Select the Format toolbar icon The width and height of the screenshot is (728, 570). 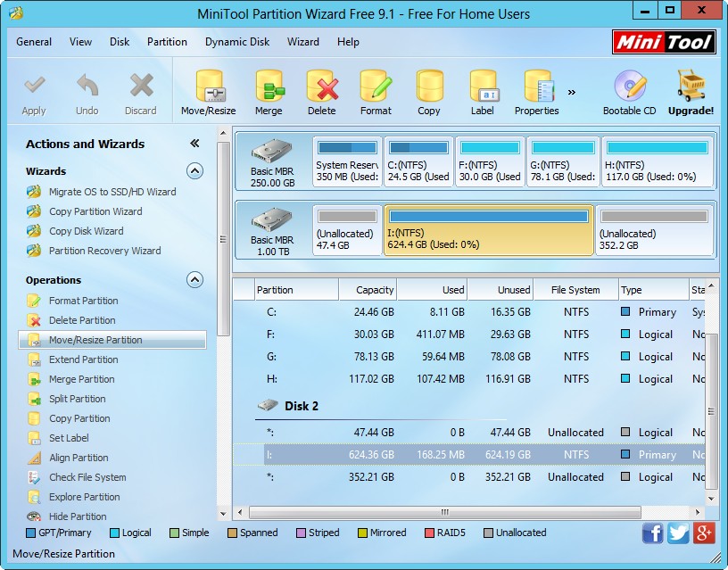376,92
